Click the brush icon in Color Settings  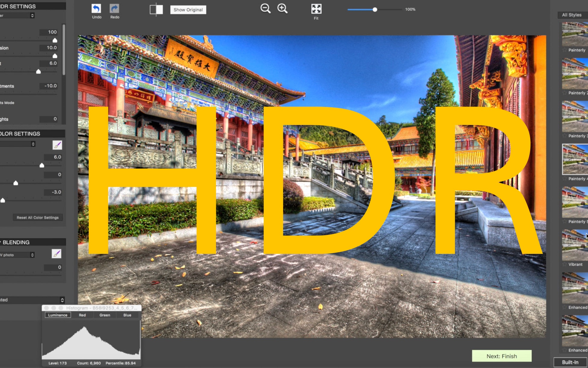[57, 145]
